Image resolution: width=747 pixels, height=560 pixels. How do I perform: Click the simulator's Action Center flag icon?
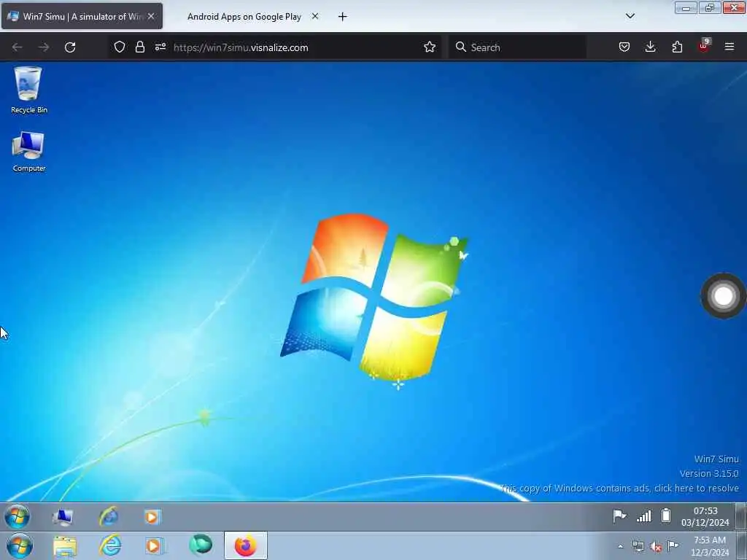click(619, 516)
